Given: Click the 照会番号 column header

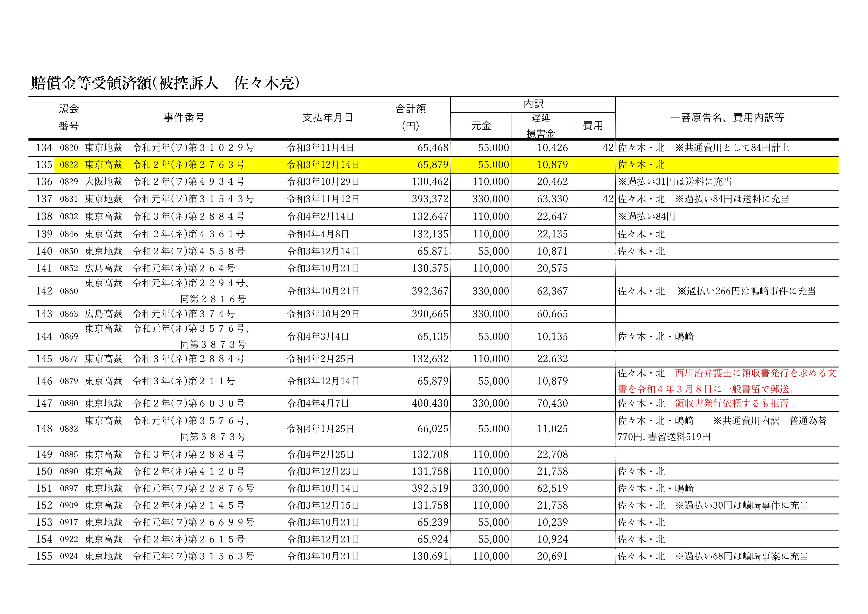Looking at the screenshot, I should [69, 118].
